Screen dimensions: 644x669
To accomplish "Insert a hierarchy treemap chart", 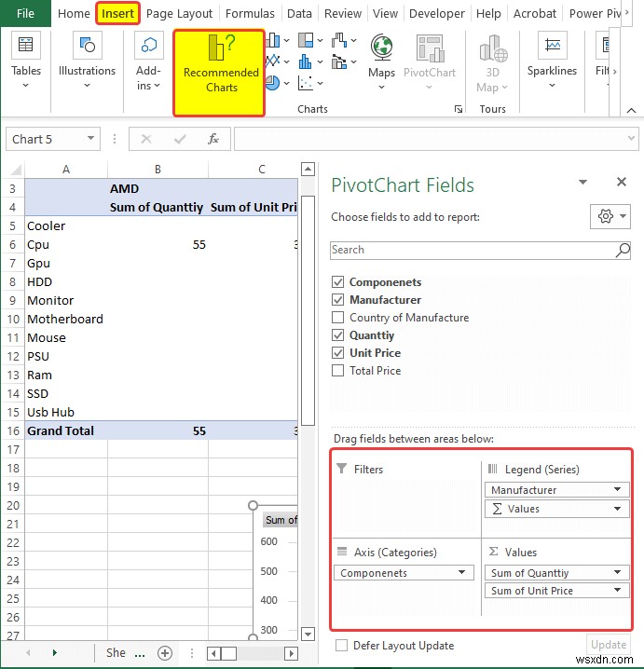I will [306, 41].
